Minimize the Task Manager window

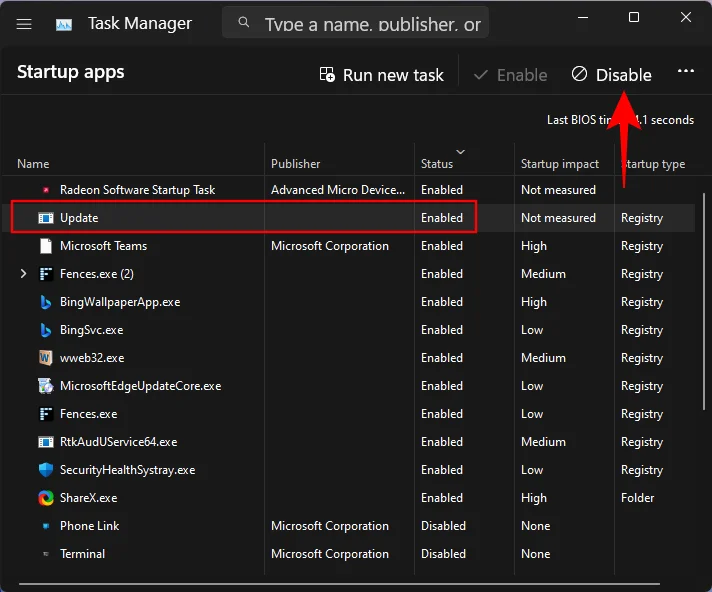[583, 18]
